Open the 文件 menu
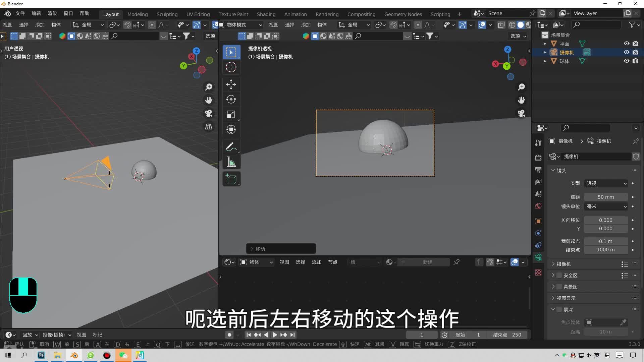Viewport: 644px width, 362px height. [20, 13]
